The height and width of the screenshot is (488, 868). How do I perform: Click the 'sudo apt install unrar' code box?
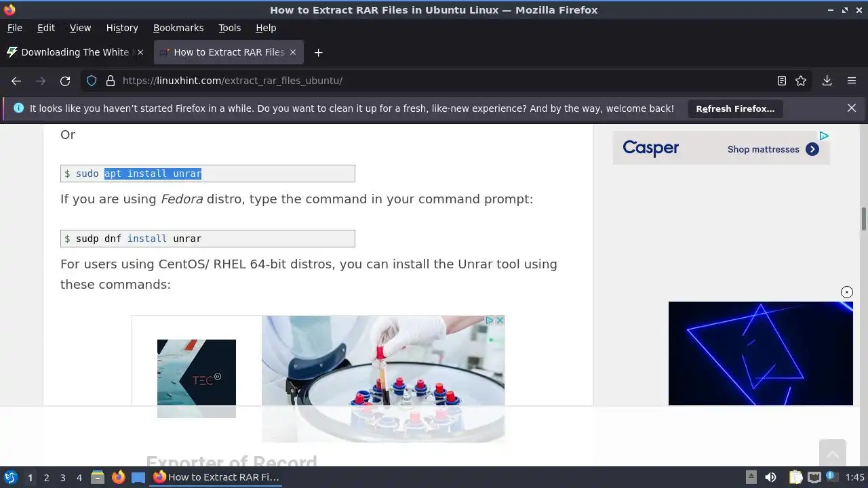(x=208, y=174)
